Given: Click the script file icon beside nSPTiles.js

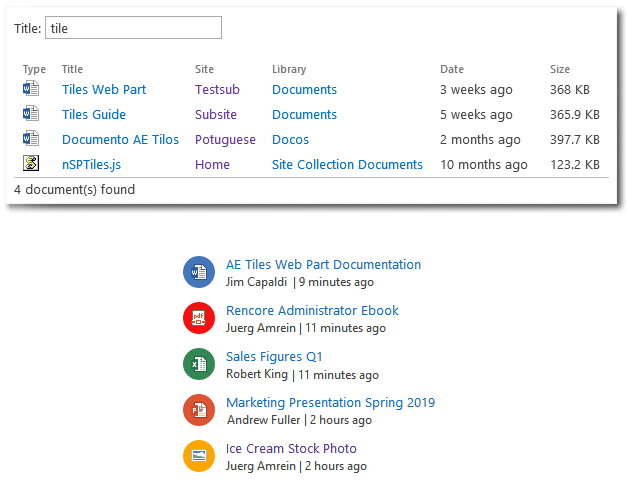Looking at the screenshot, I should (31, 163).
